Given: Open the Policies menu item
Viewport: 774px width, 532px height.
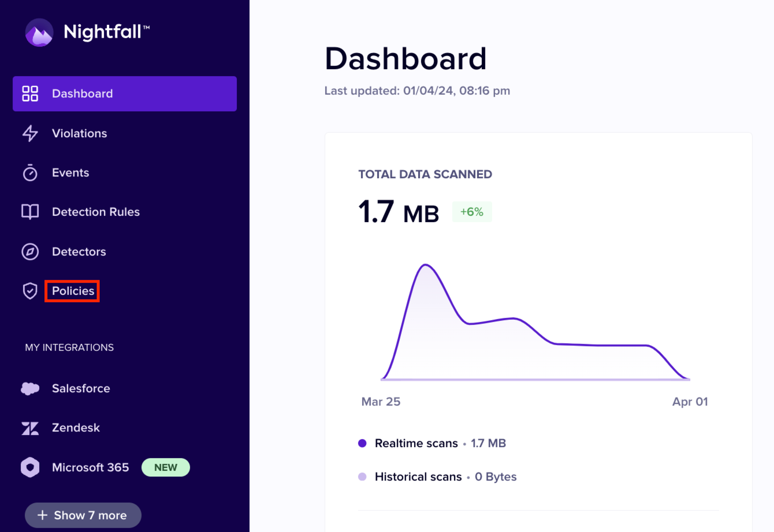Looking at the screenshot, I should tap(73, 291).
